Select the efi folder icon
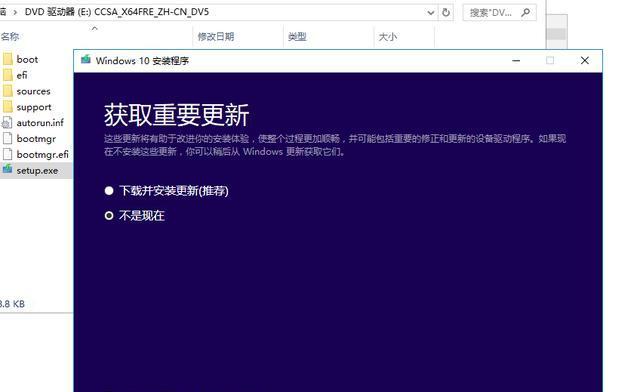Viewport: 640px width, 392px height. point(8,75)
